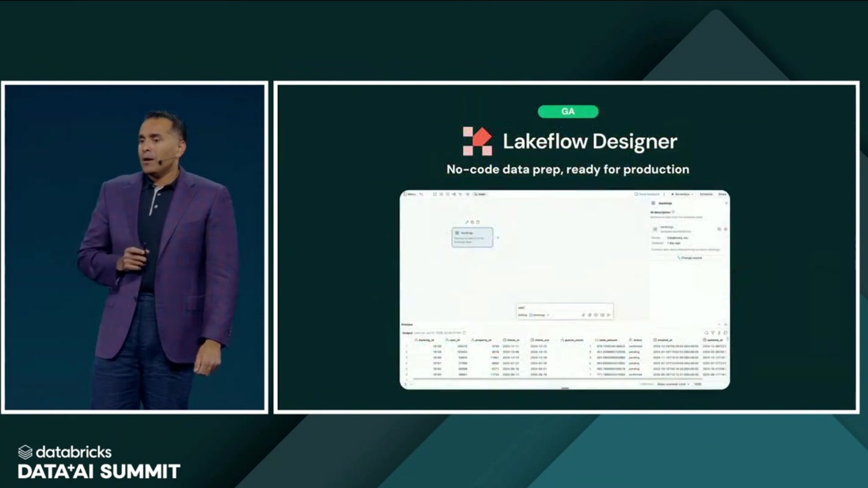This screenshot has width=868, height=488.
Task: Click the attach icon in the prompt box
Action: (583, 315)
